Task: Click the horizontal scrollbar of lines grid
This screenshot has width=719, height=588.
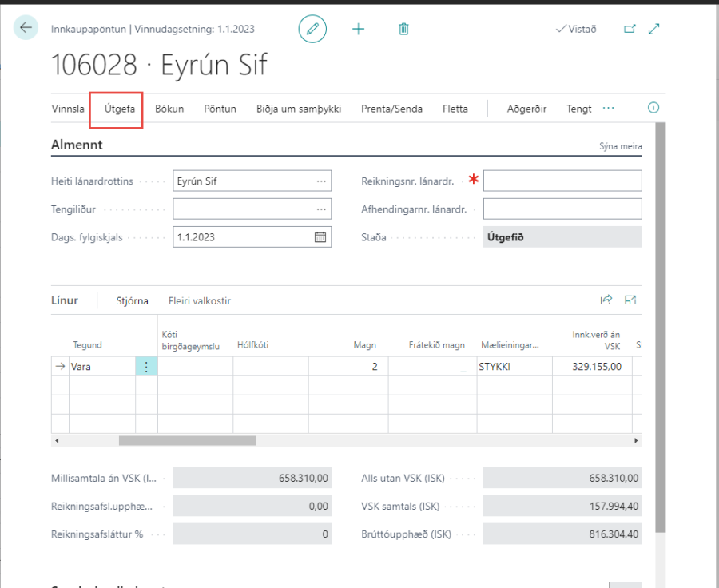Action: pos(188,440)
